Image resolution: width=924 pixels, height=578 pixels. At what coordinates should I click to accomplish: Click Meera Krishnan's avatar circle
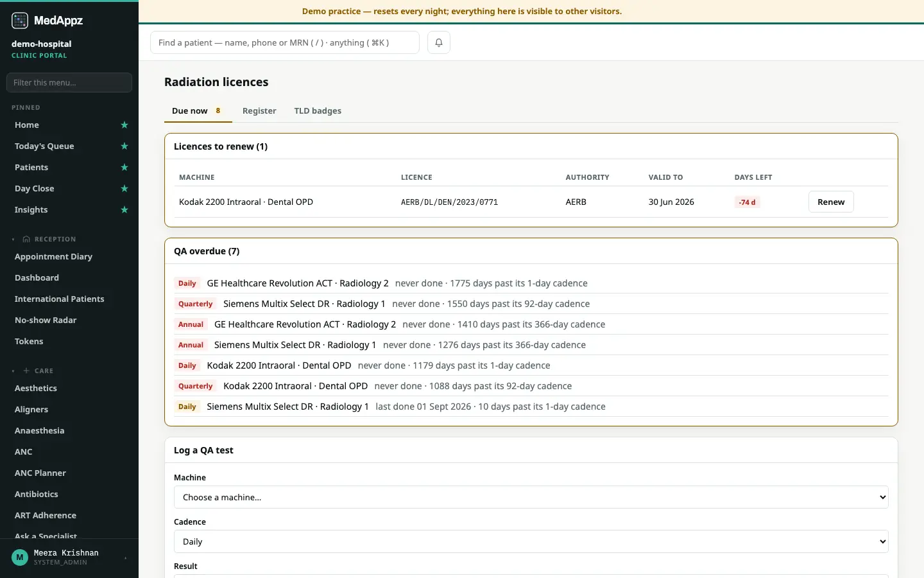20,557
